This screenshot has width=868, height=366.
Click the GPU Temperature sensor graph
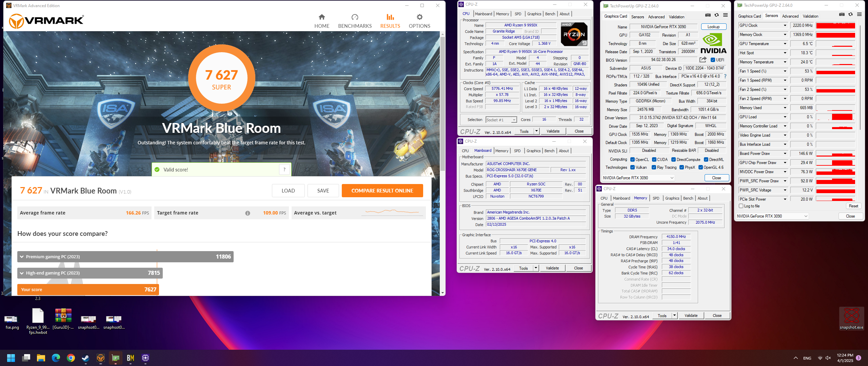coord(835,44)
